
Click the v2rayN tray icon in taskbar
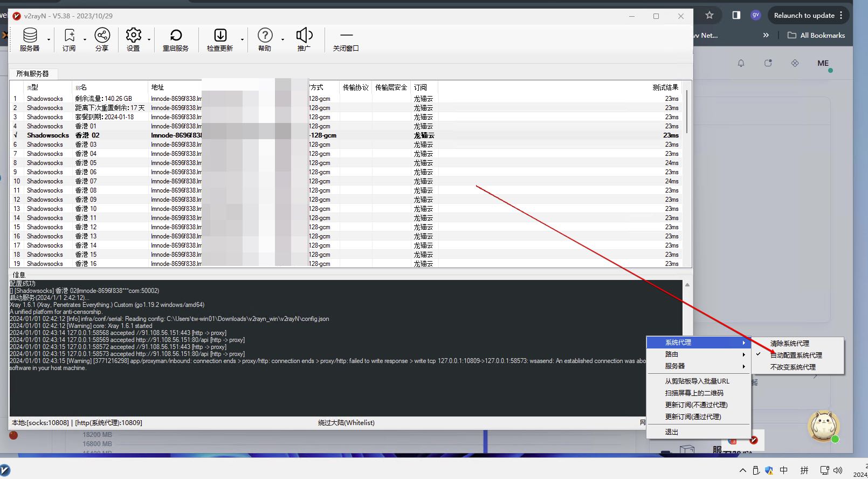pyautogui.click(x=754, y=440)
